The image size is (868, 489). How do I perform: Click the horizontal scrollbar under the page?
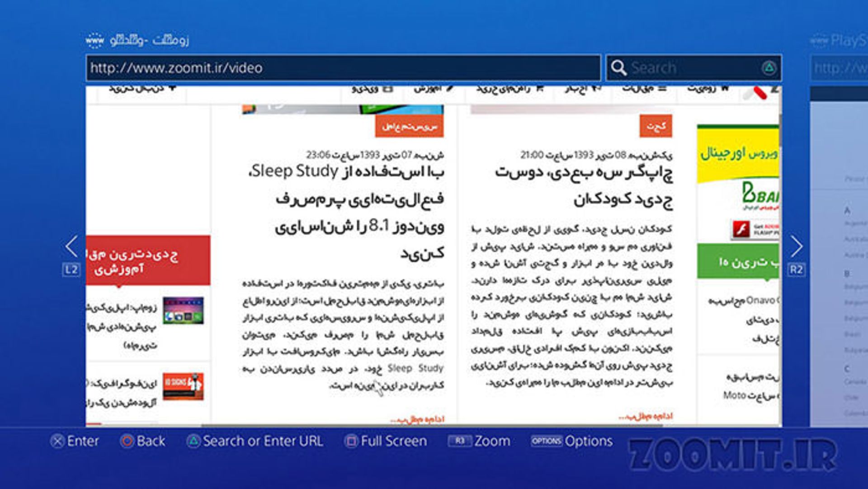(433, 425)
